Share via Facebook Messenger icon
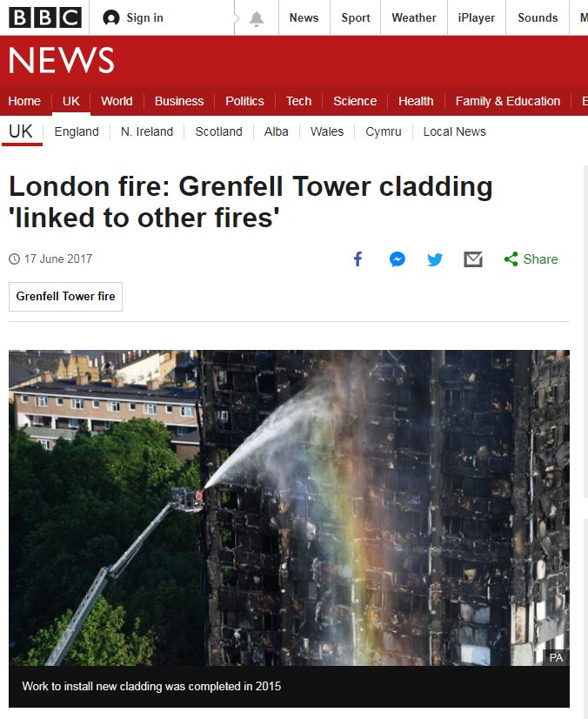Image resolution: width=588 pixels, height=719 pixels. [x=397, y=259]
